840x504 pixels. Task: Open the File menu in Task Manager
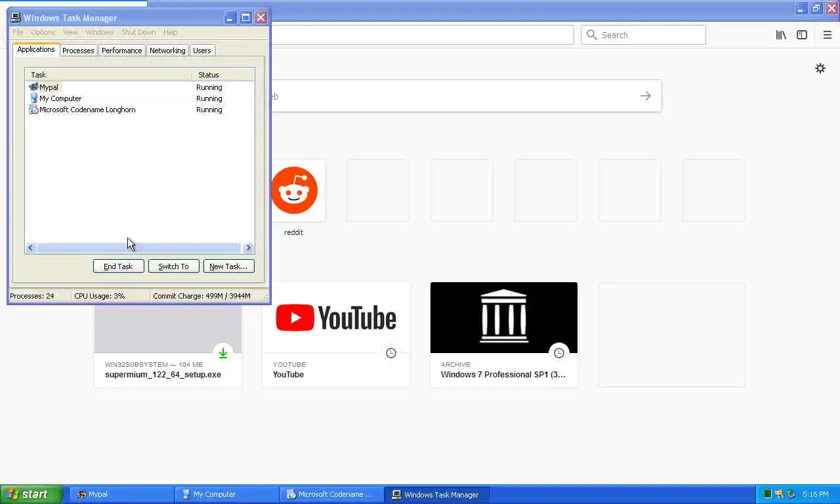[18, 32]
